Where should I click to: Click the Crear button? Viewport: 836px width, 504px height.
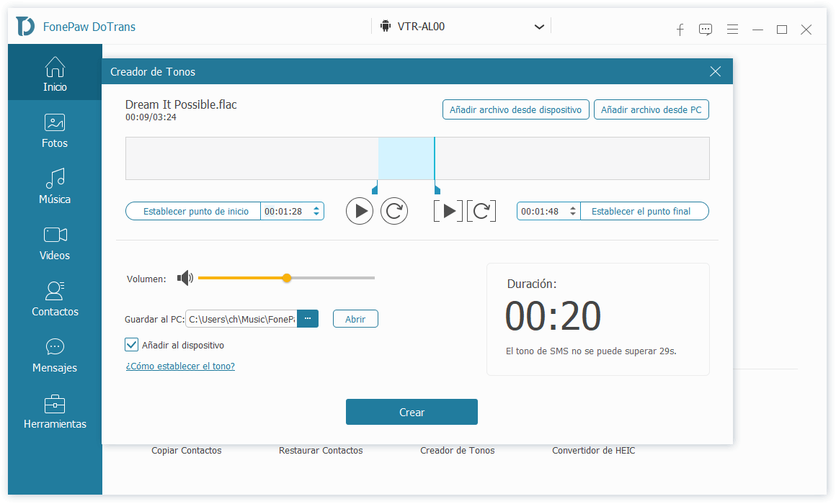coord(412,412)
